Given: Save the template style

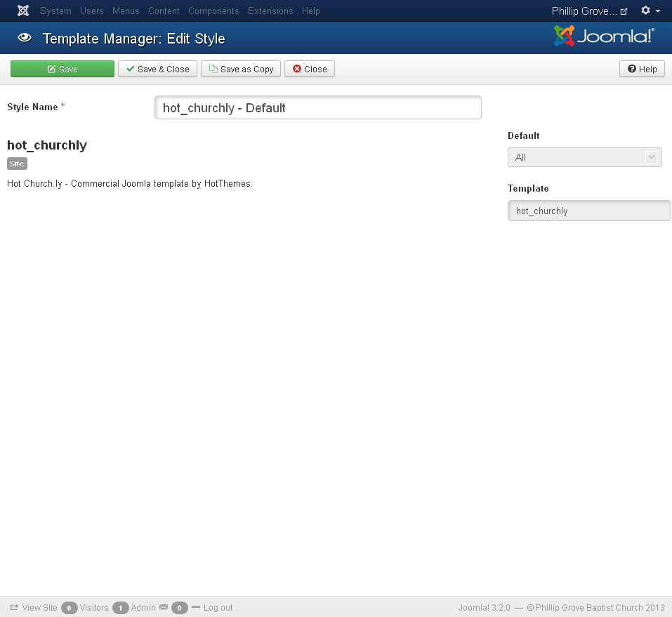Looking at the screenshot, I should point(62,69).
